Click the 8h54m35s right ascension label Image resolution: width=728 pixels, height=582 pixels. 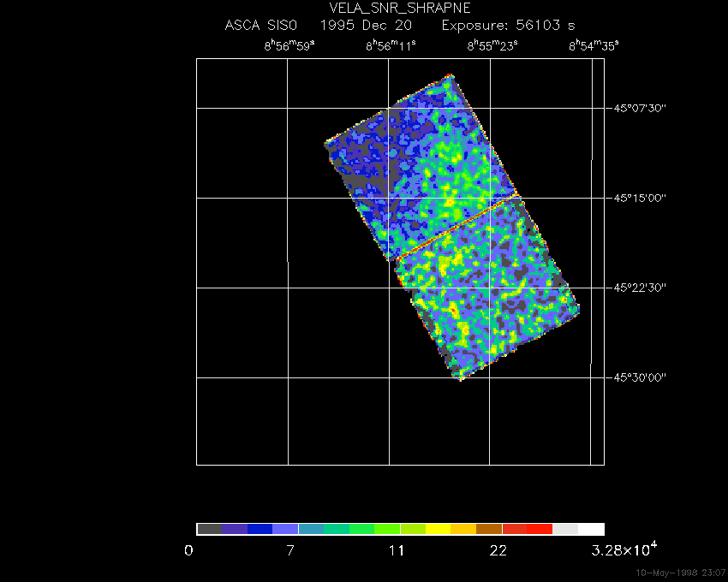coord(594,46)
